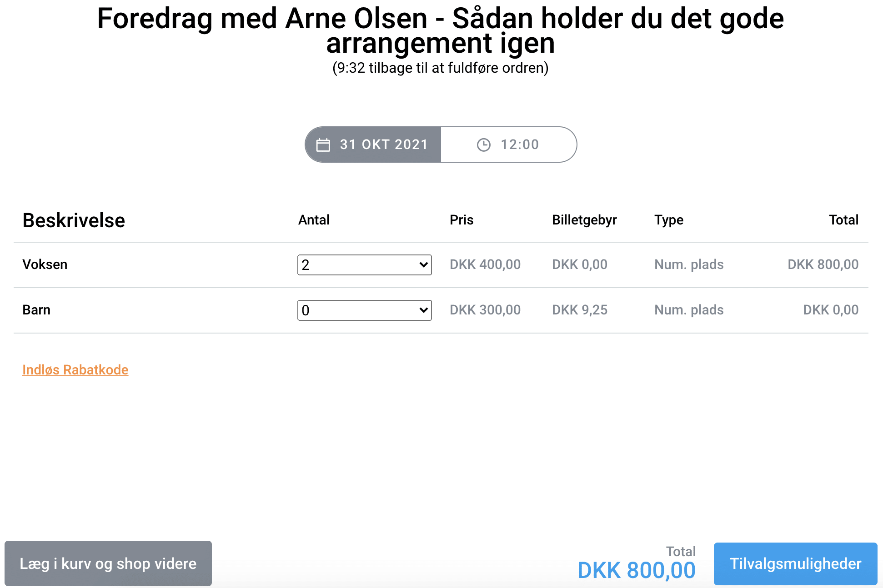This screenshot has width=883, height=588.
Task: Click the Antal column header
Action: (x=314, y=220)
